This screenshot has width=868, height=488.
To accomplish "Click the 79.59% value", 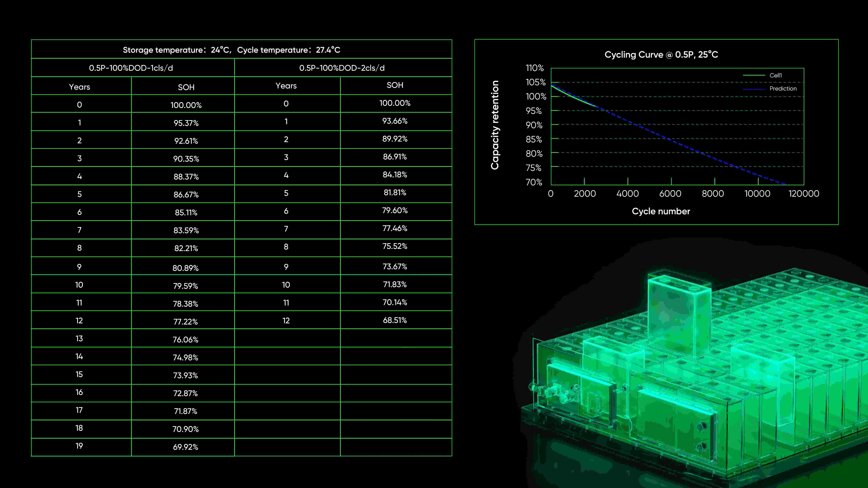I will coord(186,286).
